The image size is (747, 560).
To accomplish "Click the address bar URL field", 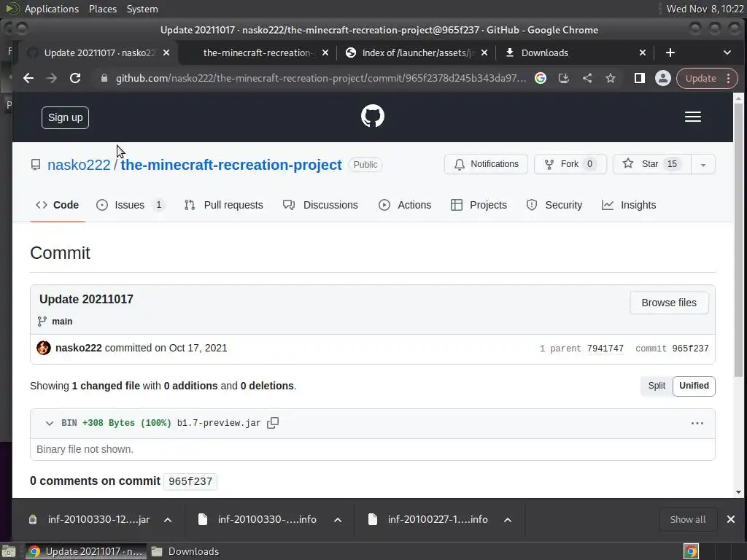I will 321,78.
